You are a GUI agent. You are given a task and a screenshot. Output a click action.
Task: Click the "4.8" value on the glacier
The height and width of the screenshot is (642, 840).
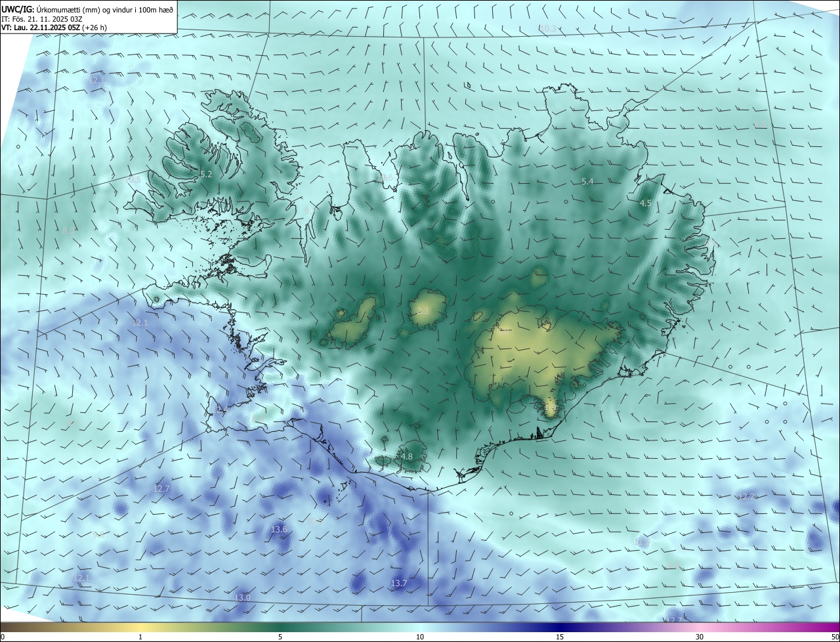[406, 456]
